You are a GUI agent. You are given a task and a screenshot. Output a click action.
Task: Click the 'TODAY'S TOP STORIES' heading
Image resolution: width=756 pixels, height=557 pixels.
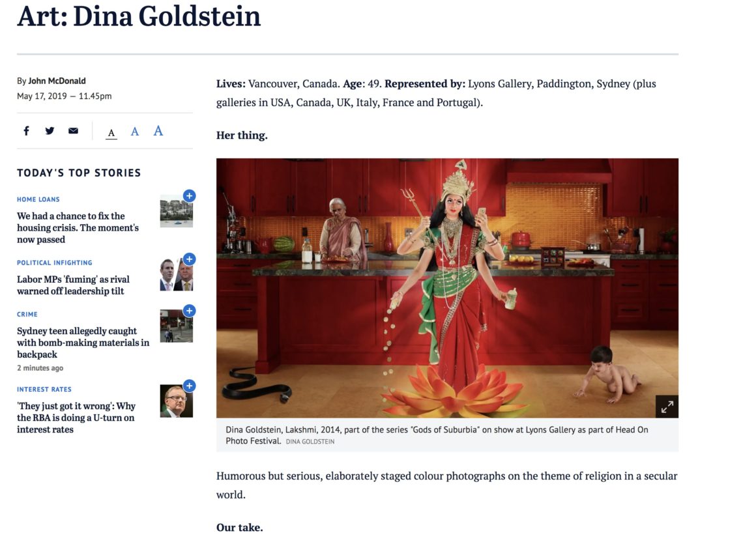[x=79, y=173]
